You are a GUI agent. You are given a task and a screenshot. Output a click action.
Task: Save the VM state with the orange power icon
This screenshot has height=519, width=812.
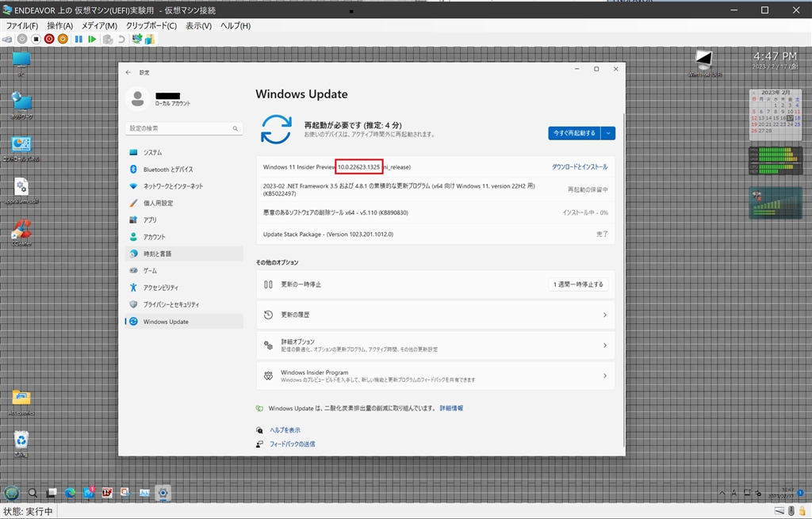63,40
